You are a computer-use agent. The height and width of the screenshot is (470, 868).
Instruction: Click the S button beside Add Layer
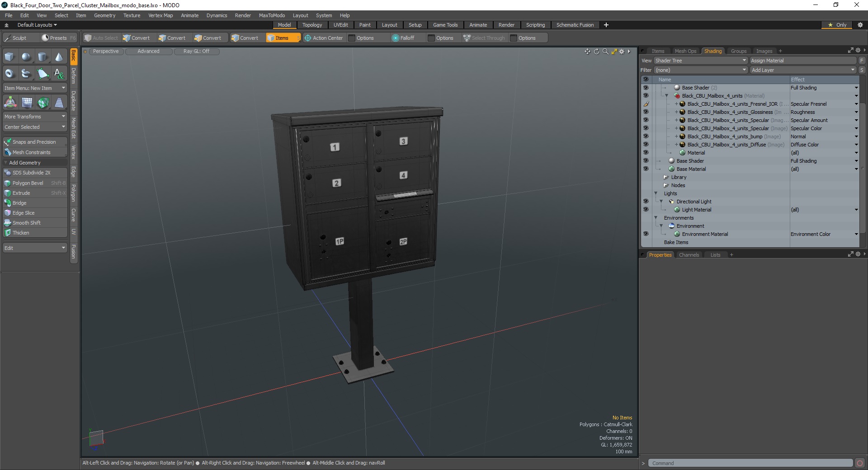point(862,70)
